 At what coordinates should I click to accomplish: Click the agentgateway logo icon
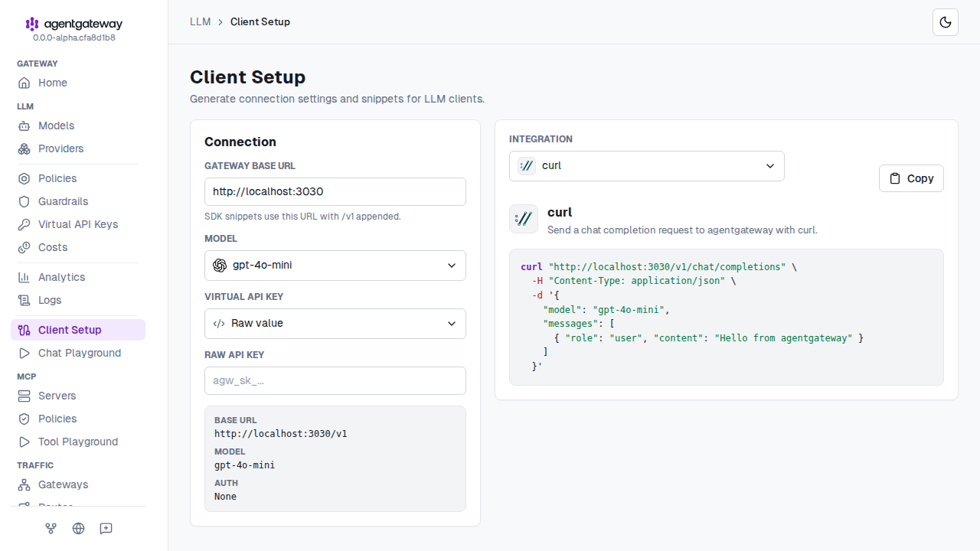pyautogui.click(x=32, y=24)
